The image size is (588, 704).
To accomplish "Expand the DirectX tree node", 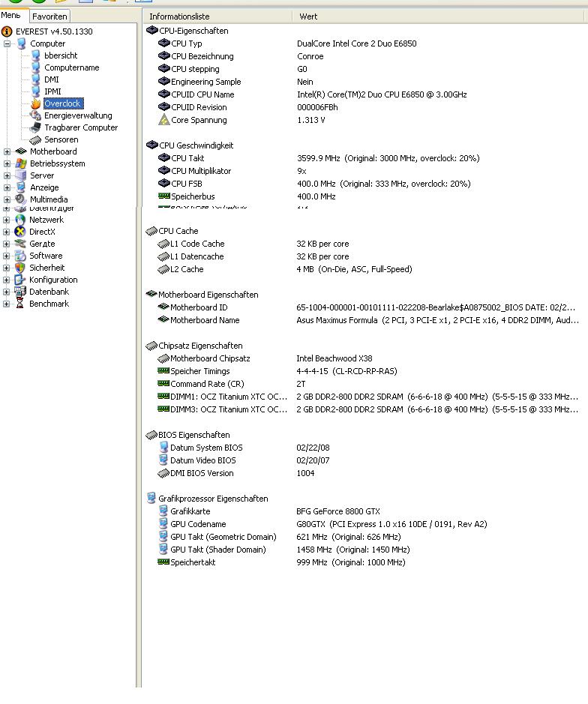I will coord(6,232).
